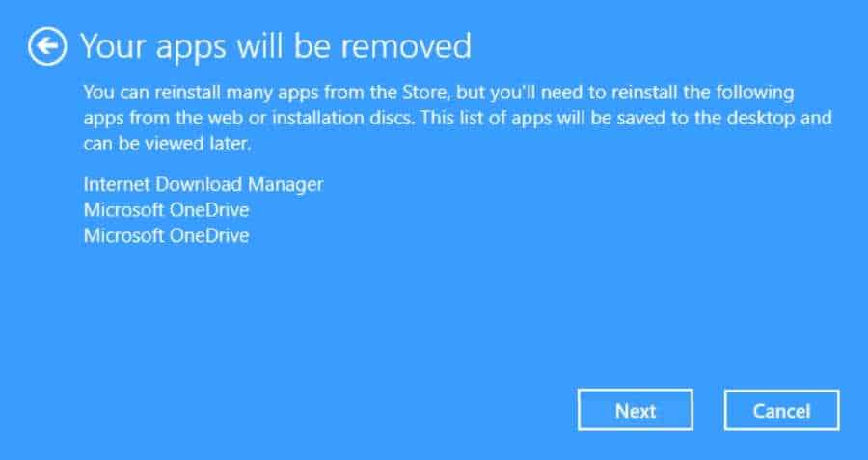
Task: Click the second Microsoft OneDrive entry
Action: pos(166,236)
